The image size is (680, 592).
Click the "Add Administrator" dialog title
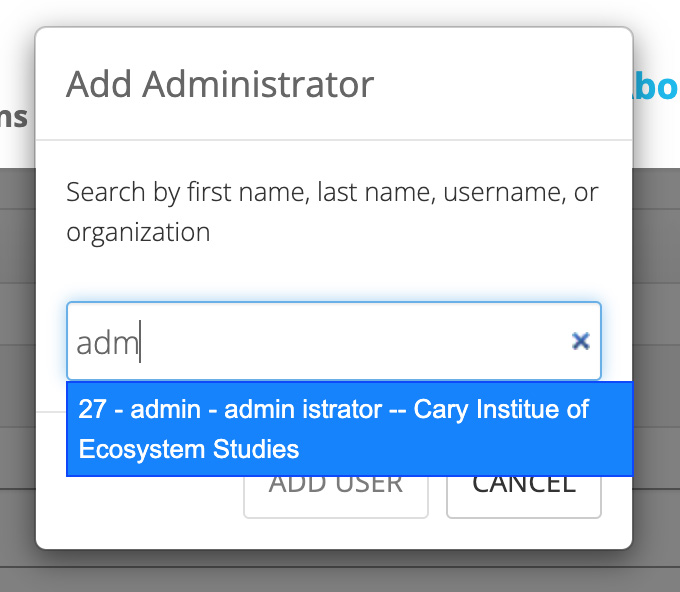coord(220,84)
